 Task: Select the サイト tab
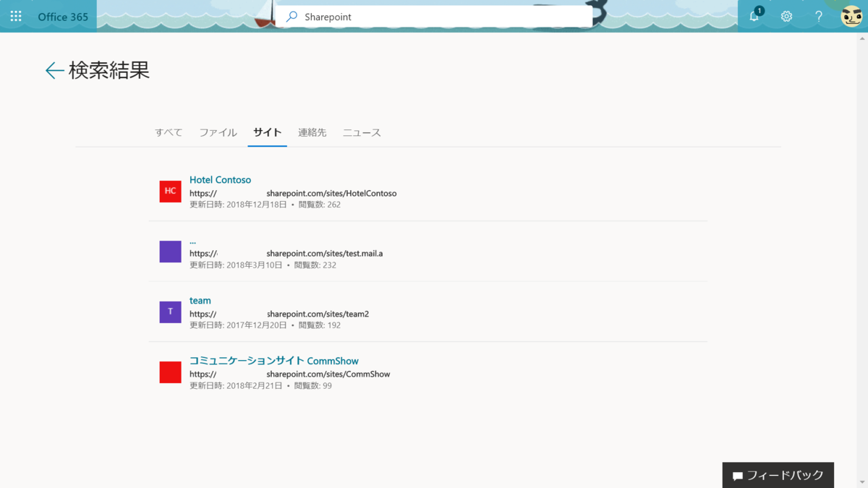coord(267,132)
